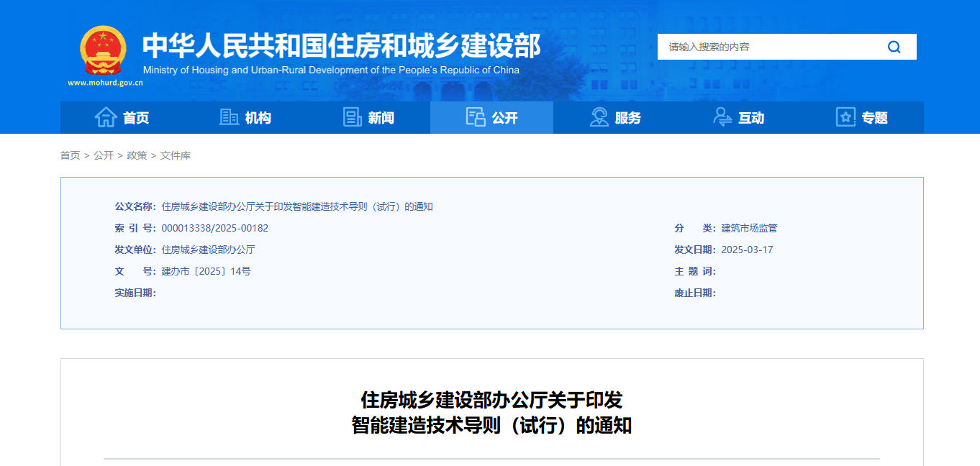The width and height of the screenshot is (980, 466).
Task: Click the 发文单位 label
Action: [135, 250]
